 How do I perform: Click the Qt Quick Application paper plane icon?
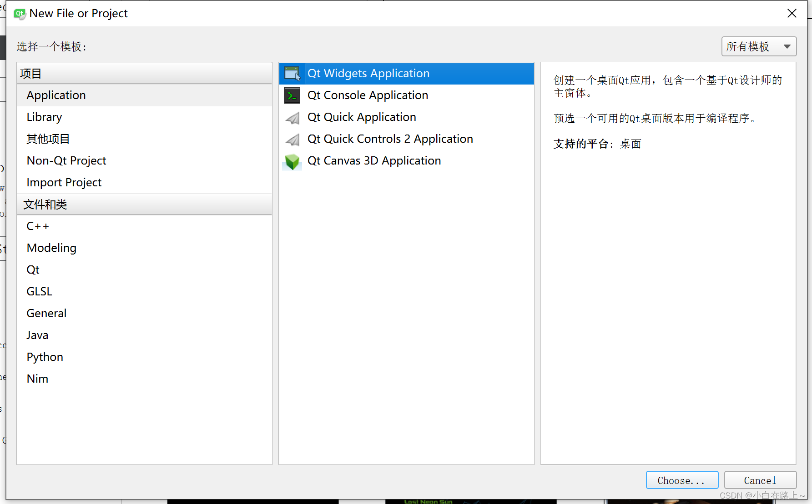click(292, 118)
